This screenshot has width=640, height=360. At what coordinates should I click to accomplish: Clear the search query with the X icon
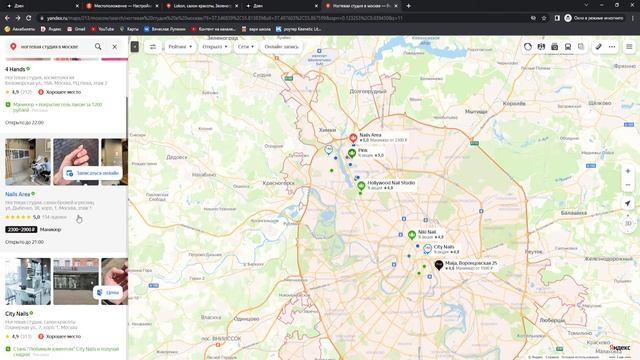(x=115, y=47)
